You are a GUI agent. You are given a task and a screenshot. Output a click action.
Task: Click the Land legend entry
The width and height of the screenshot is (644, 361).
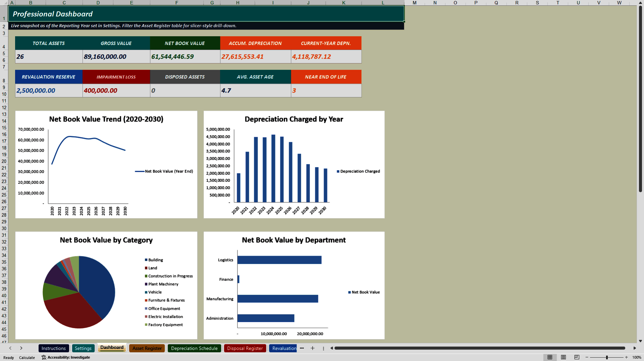(x=151, y=268)
